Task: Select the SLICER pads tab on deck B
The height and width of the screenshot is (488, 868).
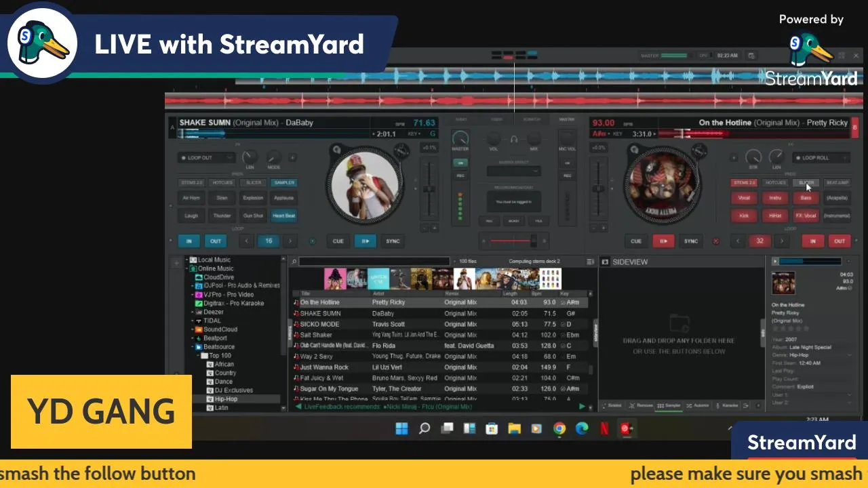Action: [806, 182]
